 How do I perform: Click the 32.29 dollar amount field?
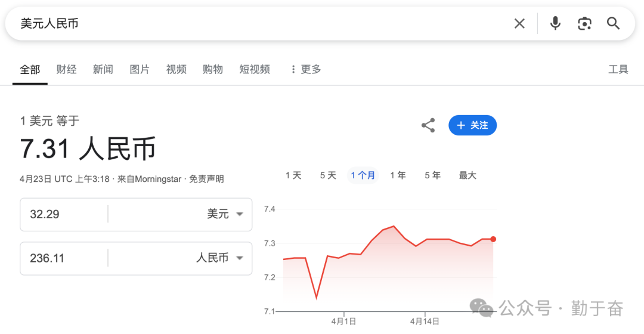pyautogui.click(x=64, y=214)
